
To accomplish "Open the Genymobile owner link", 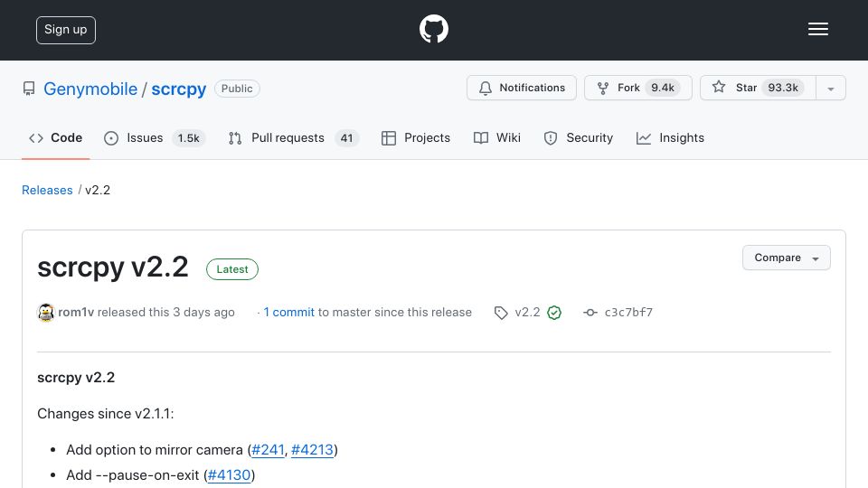I will coord(90,89).
